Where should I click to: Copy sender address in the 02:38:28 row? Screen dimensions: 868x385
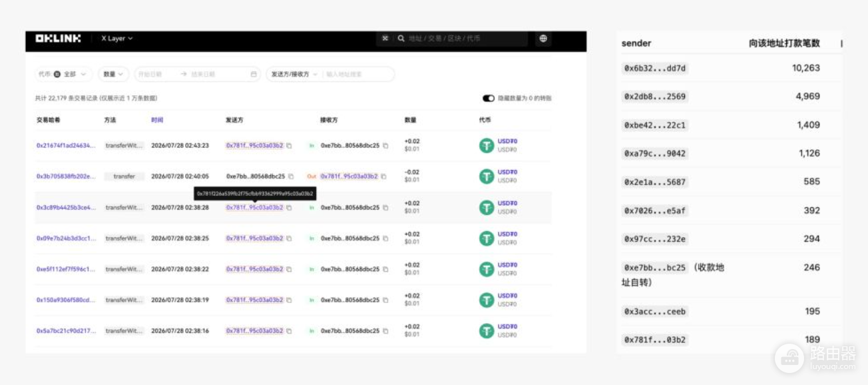click(289, 207)
